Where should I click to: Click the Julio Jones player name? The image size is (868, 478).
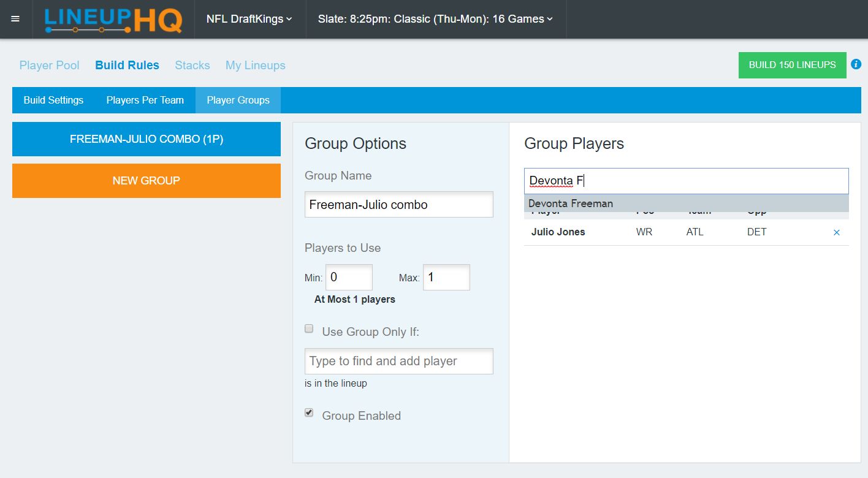(558, 232)
